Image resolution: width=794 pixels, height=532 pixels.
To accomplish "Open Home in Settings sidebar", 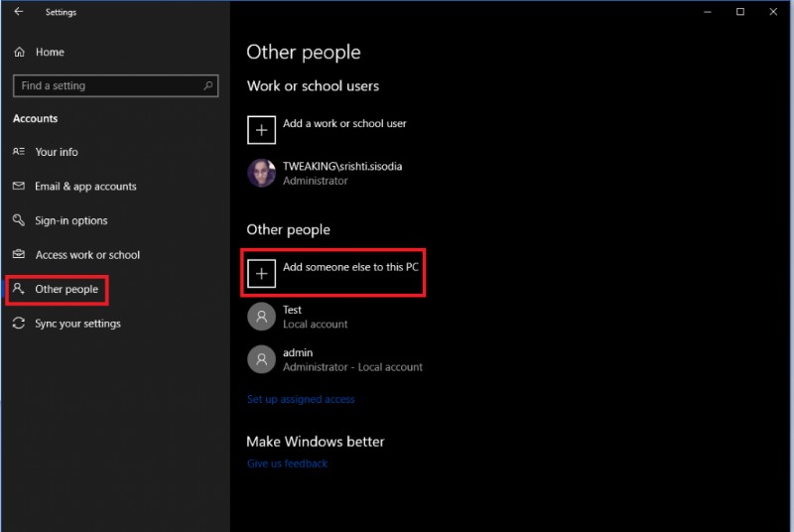I will [x=40, y=52].
